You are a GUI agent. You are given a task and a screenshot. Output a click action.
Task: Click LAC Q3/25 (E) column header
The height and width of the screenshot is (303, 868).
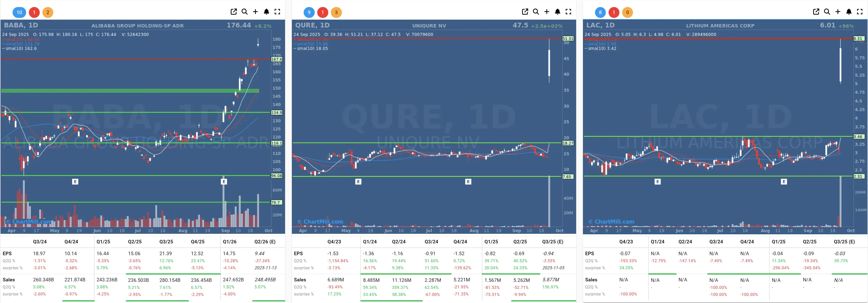coord(844,242)
